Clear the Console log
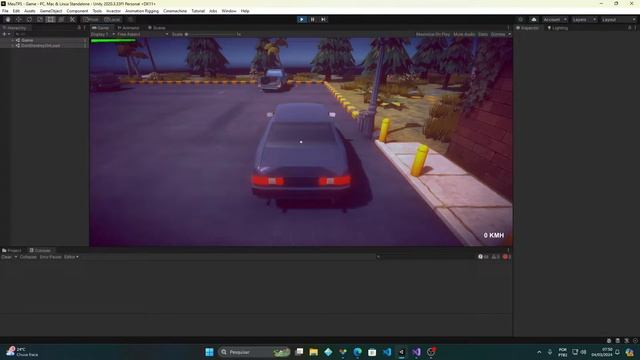The width and height of the screenshot is (640, 360). 7,257
